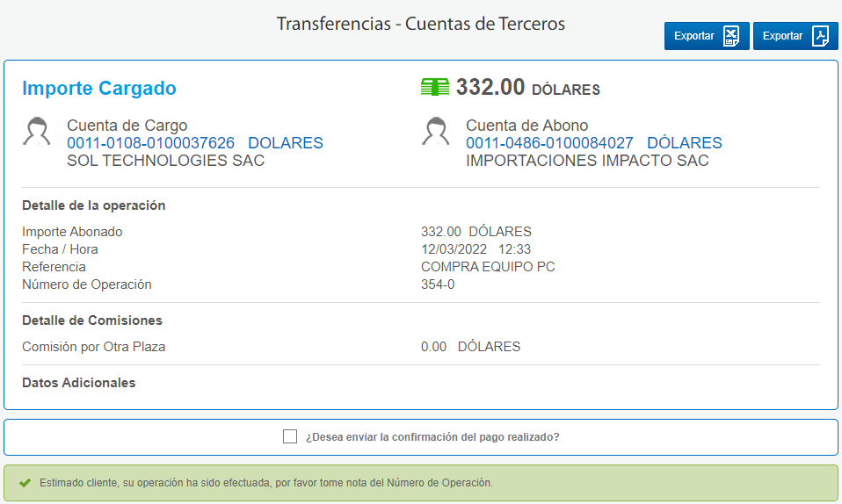Screen dimensions: 842x504
Task: Click the operation number 354-0
Action: point(438,284)
